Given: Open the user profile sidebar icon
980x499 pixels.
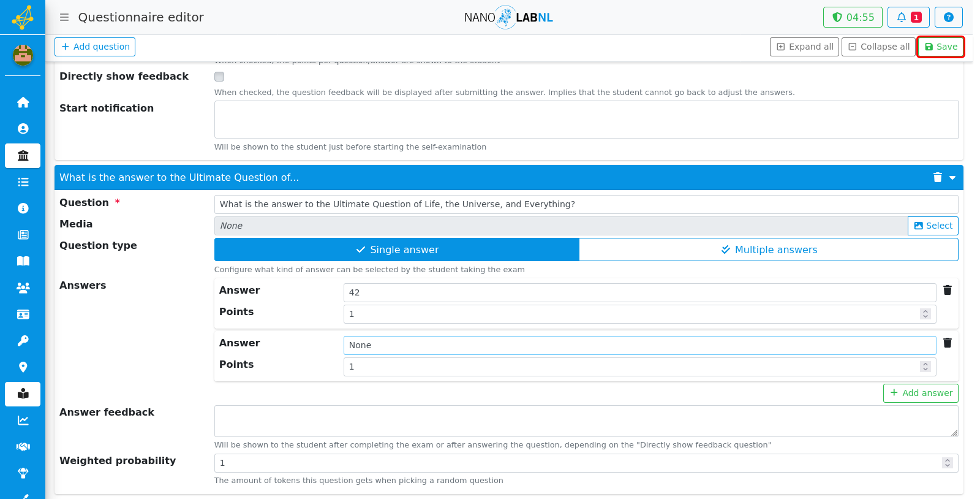Looking at the screenshot, I should pyautogui.click(x=23, y=129).
